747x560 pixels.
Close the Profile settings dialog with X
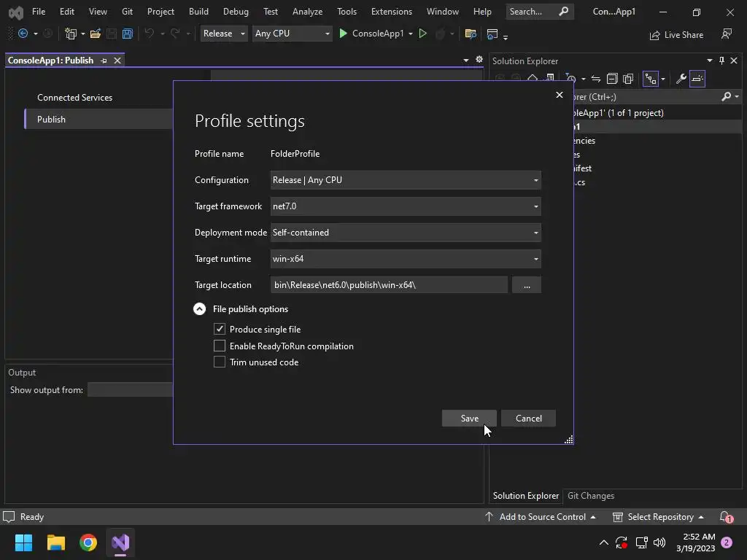pyautogui.click(x=560, y=95)
